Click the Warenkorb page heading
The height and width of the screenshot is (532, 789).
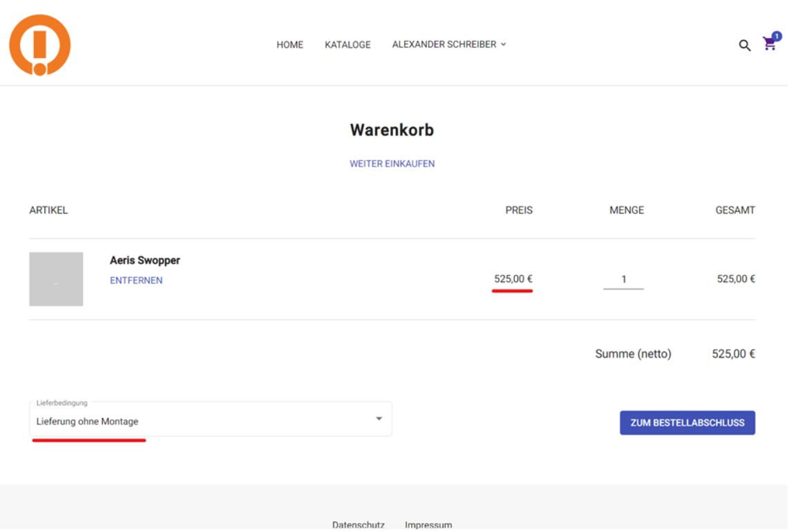coord(392,130)
